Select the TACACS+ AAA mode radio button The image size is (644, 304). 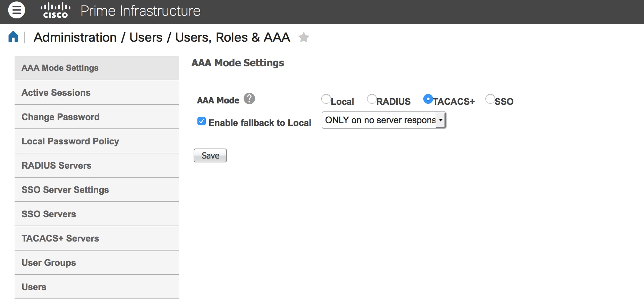click(428, 99)
